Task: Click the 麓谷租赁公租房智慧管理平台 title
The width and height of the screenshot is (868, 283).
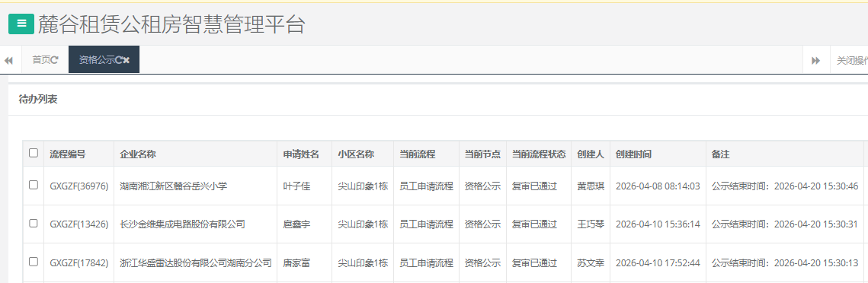Action: [x=171, y=24]
